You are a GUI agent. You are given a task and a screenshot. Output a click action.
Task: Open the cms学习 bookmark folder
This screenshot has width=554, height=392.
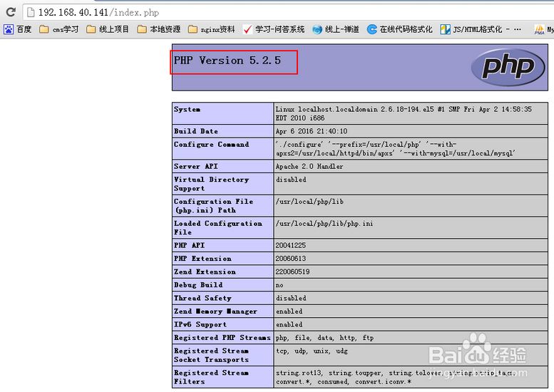59,29
